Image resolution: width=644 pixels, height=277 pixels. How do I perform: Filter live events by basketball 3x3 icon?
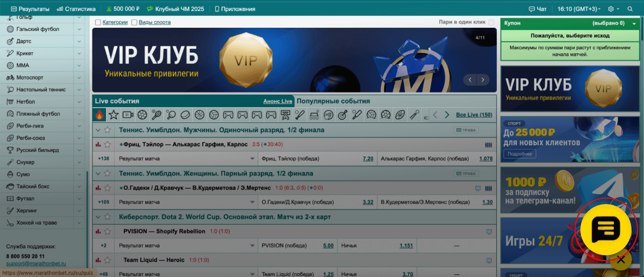tap(285, 115)
